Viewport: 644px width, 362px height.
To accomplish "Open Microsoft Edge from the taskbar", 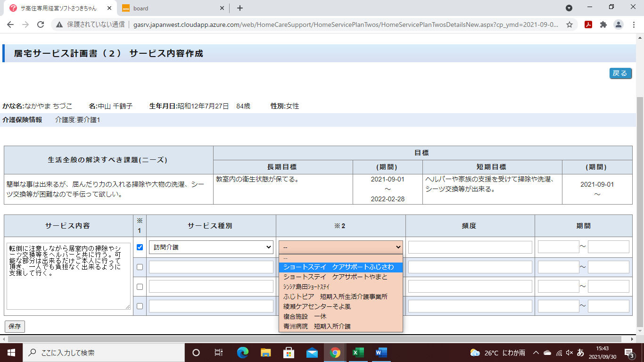I will tap(243, 353).
